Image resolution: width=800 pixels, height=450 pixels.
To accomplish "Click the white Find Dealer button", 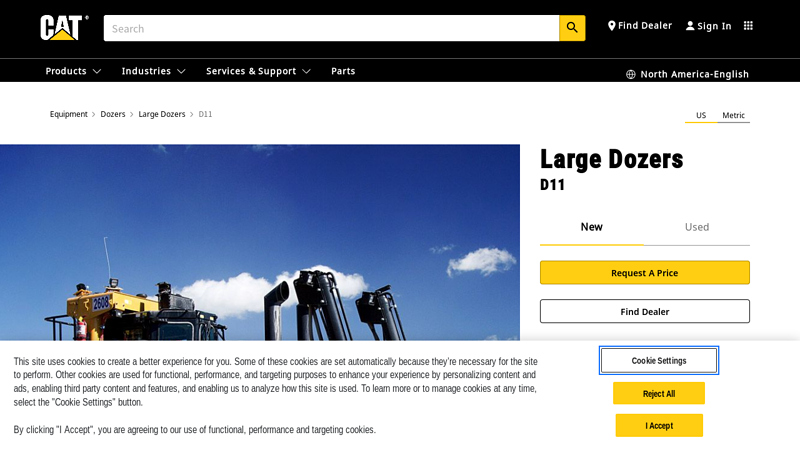I will (x=644, y=311).
